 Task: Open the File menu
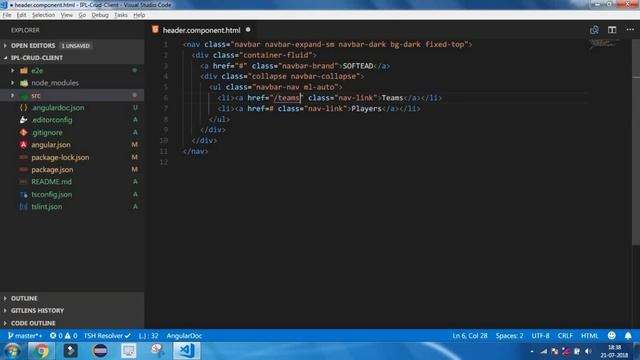pyautogui.click(x=7, y=15)
